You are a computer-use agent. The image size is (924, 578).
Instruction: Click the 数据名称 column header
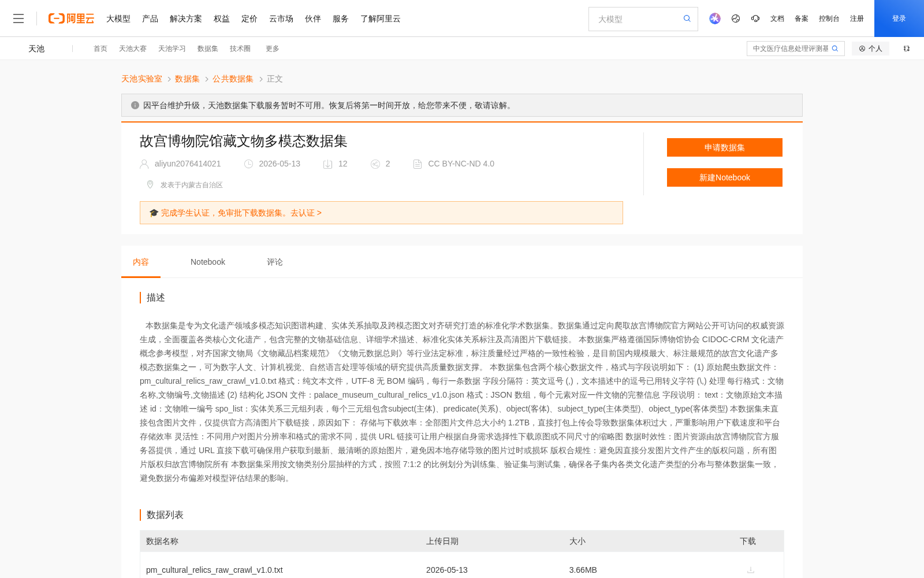(162, 541)
